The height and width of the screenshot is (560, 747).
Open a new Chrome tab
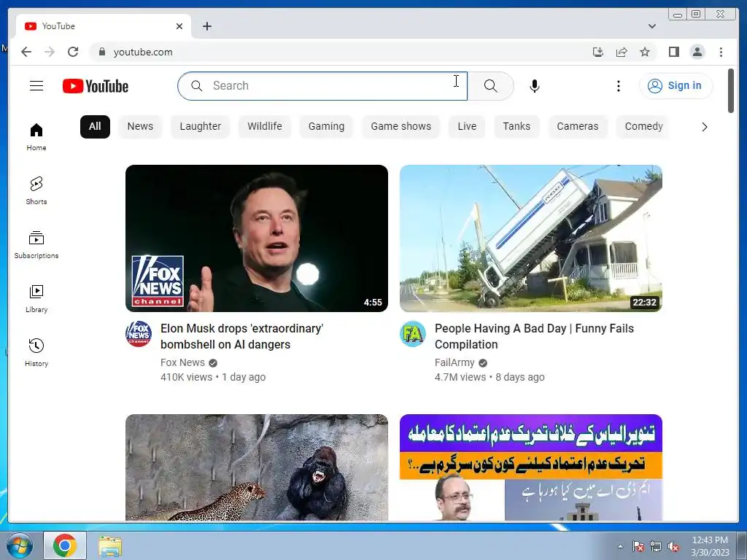pos(206,26)
